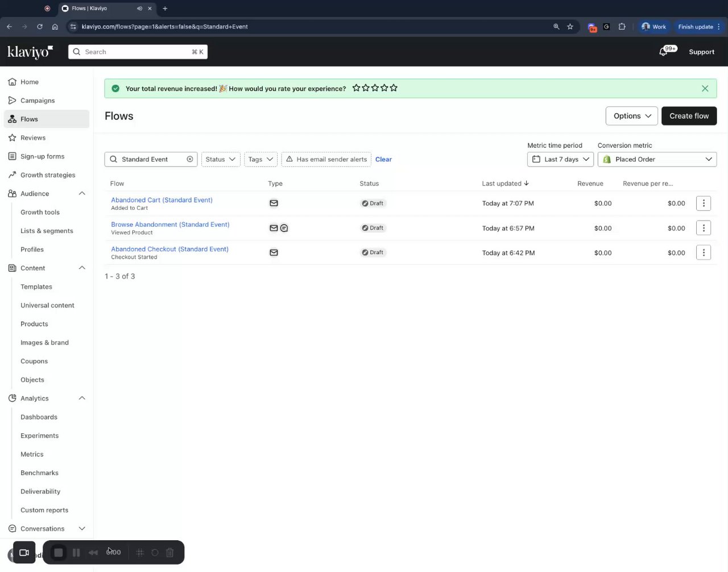
Task: Open Templates under Content
Action: pos(36,287)
